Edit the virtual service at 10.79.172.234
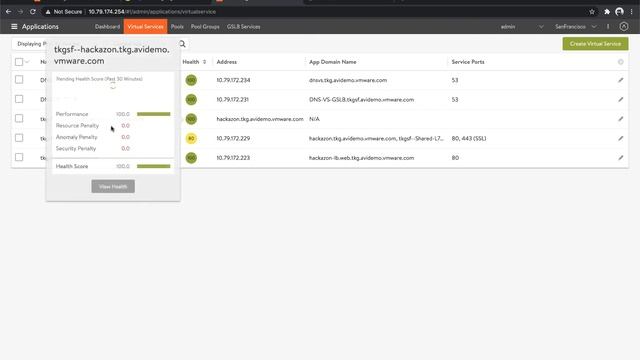Viewport: 640px width, 360px height. [620, 80]
